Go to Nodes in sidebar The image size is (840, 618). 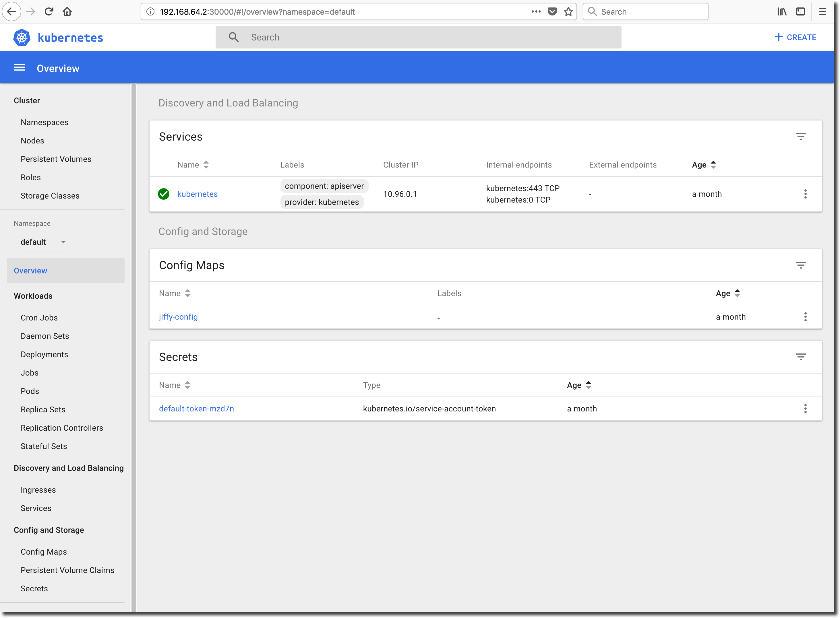coord(32,141)
